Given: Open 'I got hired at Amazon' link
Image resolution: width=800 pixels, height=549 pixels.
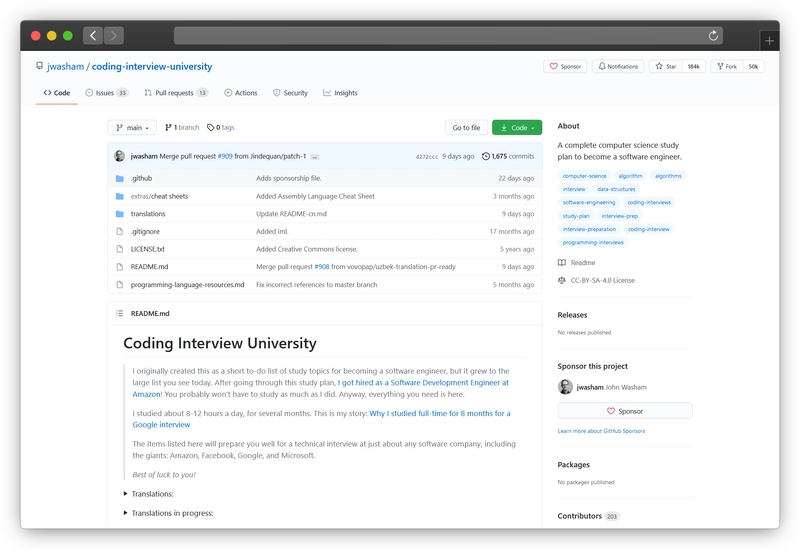Looking at the screenshot, I should tap(423, 383).
